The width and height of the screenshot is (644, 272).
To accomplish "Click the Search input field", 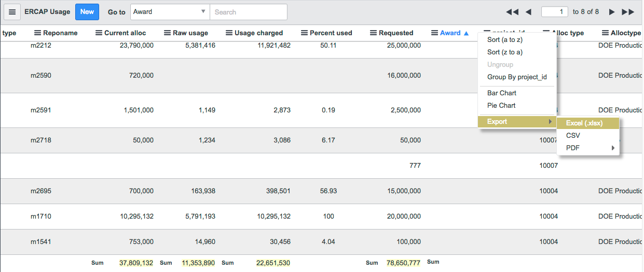I will 249,12.
